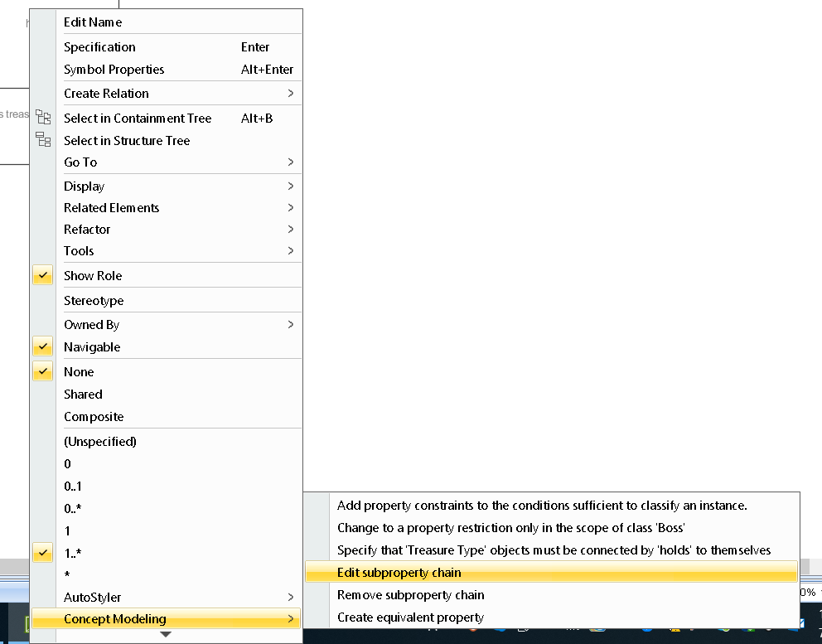Set multiplicity to (Unspecified)
This screenshot has height=644, width=822.
(167, 442)
